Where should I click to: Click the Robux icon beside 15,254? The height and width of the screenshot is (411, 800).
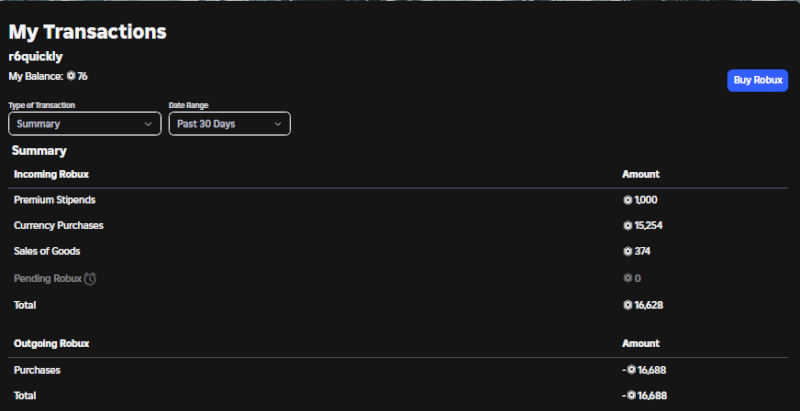click(x=628, y=226)
